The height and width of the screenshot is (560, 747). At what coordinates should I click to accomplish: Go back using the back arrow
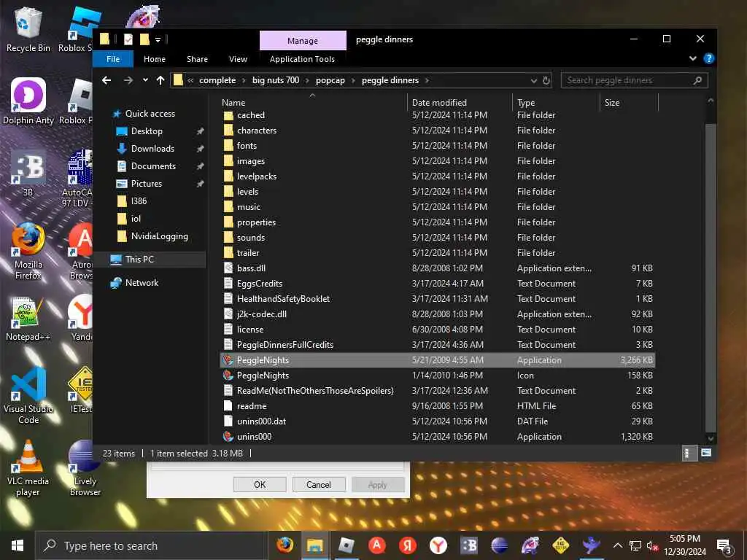click(107, 80)
